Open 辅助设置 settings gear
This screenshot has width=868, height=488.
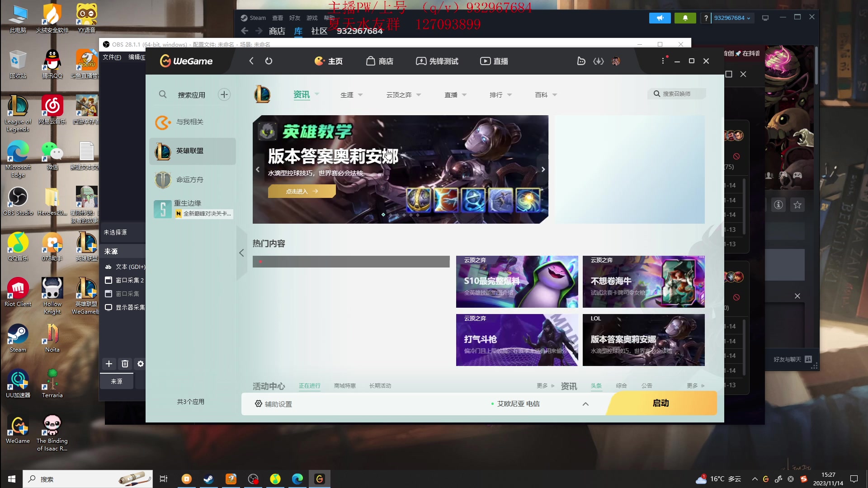(x=259, y=404)
